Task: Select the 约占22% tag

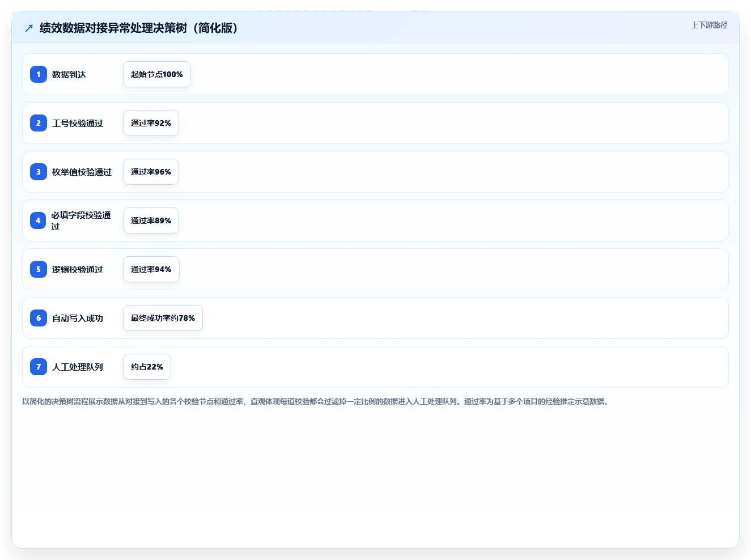Action: point(147,367)
